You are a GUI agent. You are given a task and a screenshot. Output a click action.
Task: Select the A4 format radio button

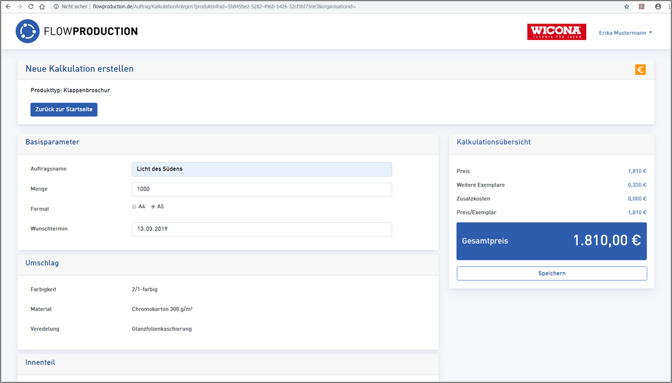point(134,206)
